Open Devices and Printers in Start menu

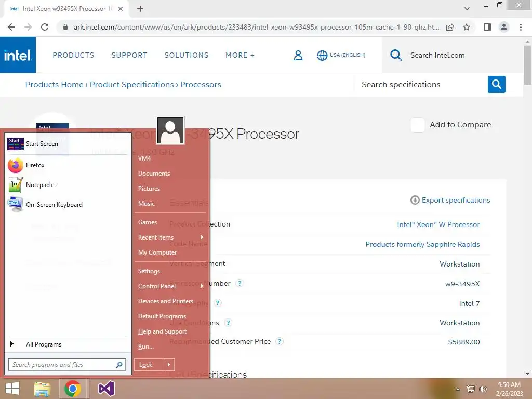coord(166,301)
